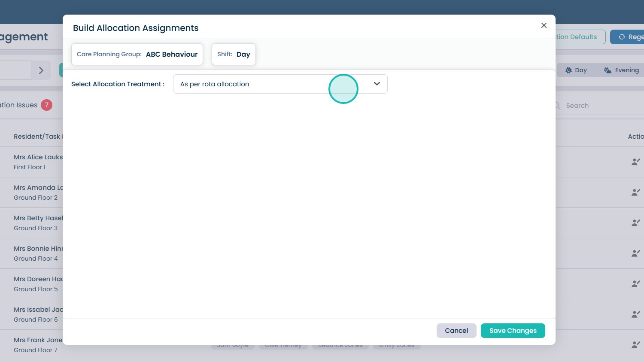Click the assign staff icon for Mrs Bonnie's row
Screen dimensions: 644x362
pos(636,253)
